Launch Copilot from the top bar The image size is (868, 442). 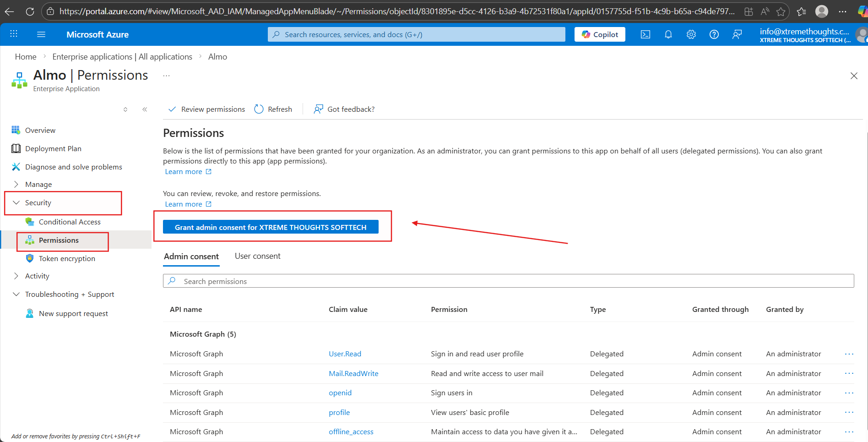coord(600,34)
